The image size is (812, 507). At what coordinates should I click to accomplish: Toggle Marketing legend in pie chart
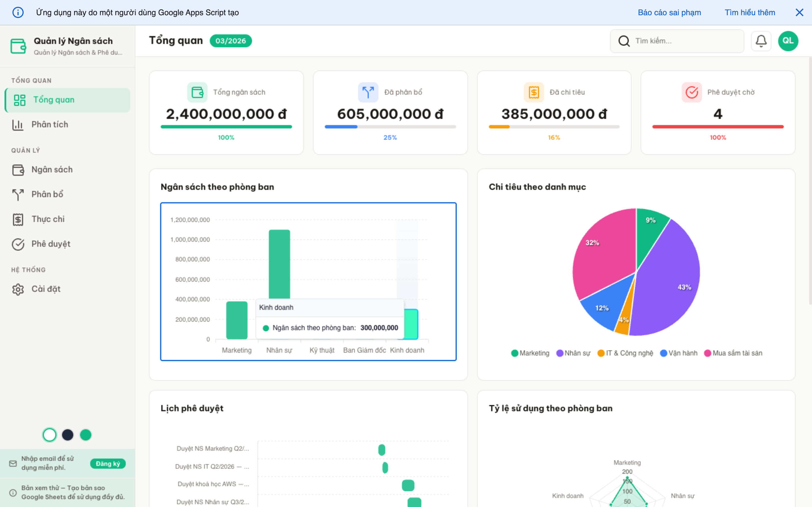tap(530, 353)
